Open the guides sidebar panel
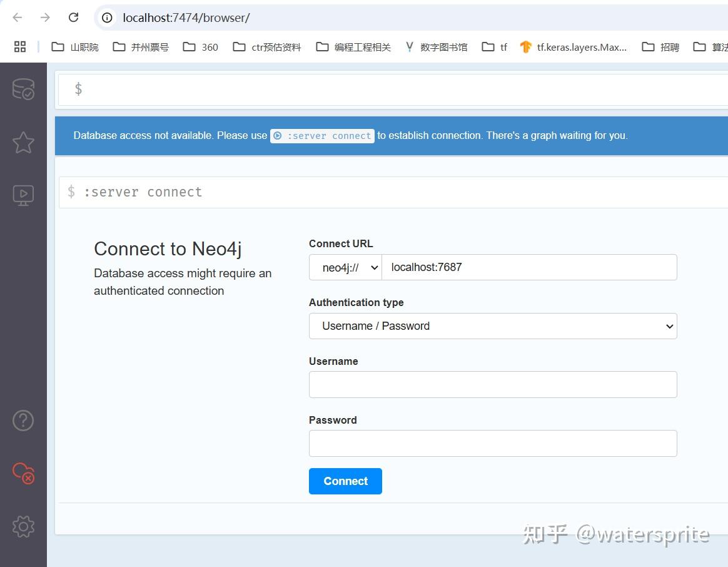The image size is (728, 567). tap(23, 195)
